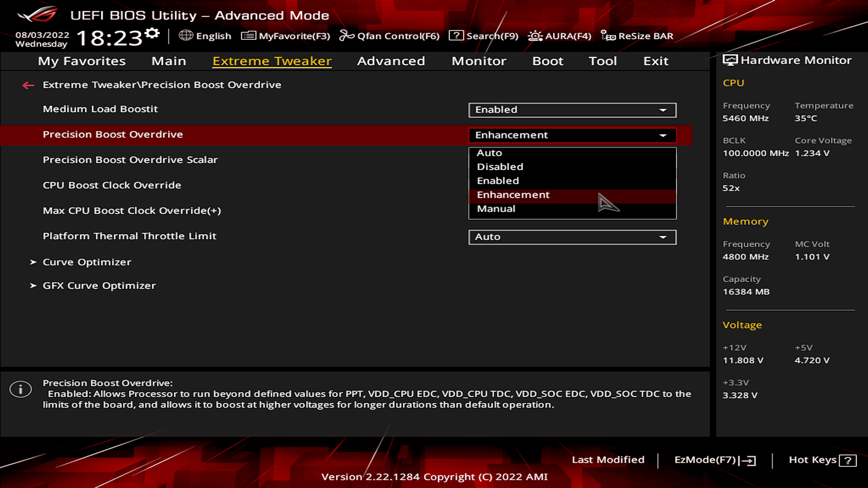The width and height of the screenshot is (868, 488).
Task: Enable Precision Boost Overdrive option
Action: click(x=498, y=180)
